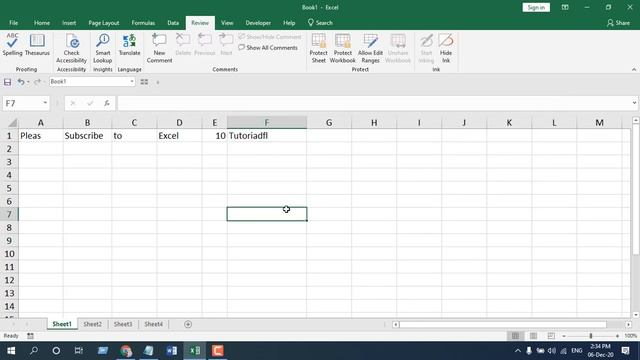Select all cells corner button
The height and width of the screenshot is (360, 640).
(12, 122)
